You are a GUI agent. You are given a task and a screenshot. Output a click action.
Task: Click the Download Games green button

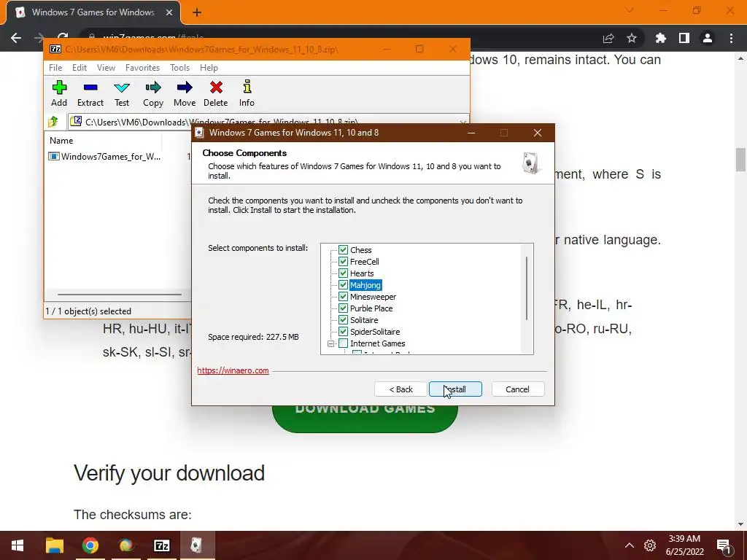pos(365,418)
